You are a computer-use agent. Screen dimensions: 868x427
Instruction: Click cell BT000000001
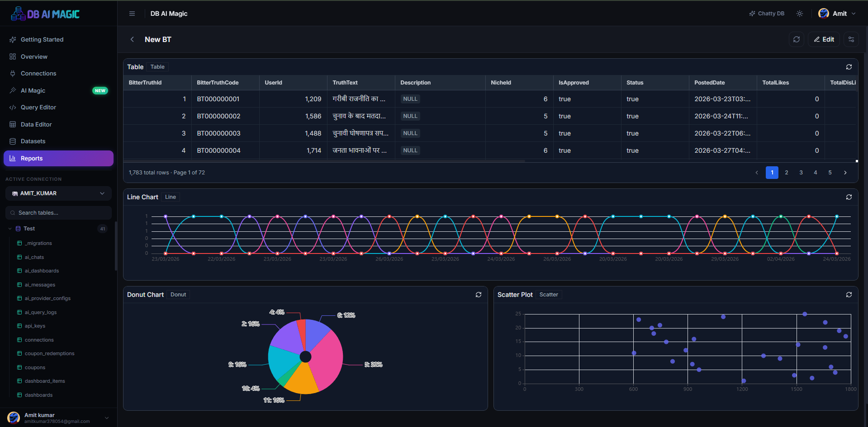tap(225, 99)
